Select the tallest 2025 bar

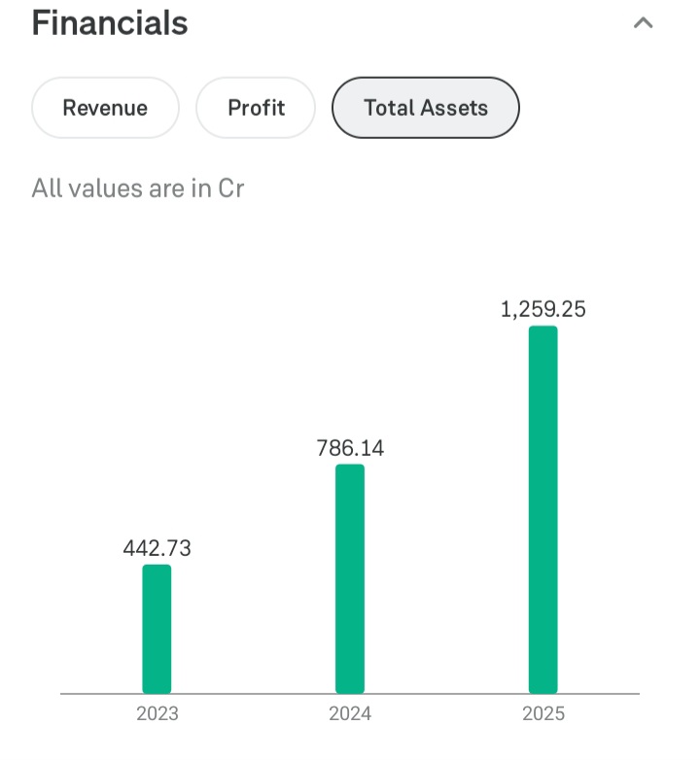click(x=543, y=509)
